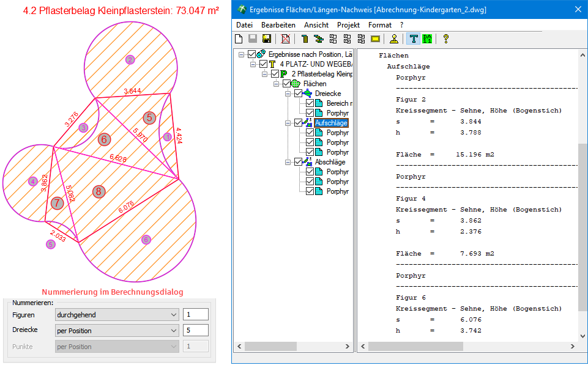Click the Figuren start number input field

pyautogui.click(x=196, y=315)
